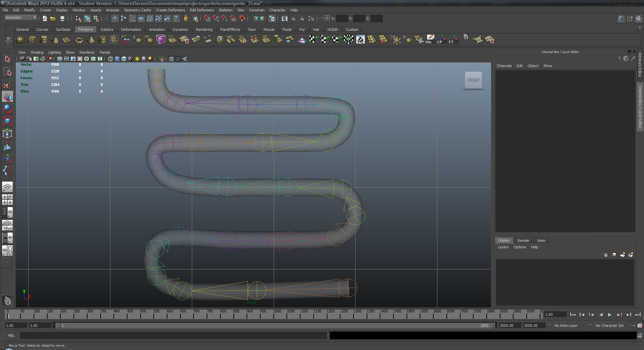
Task: Click the FT freeze transformations shelf button
Action: point(453,40)
